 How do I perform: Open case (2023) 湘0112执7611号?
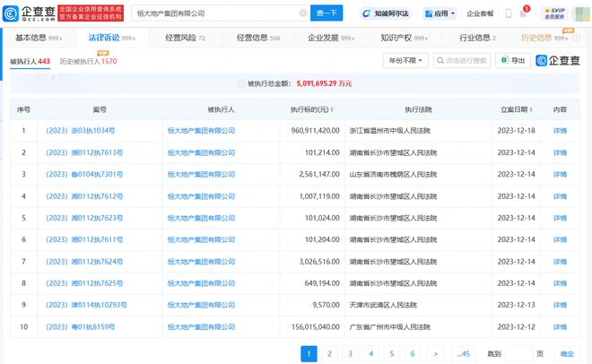click(84, 239)
